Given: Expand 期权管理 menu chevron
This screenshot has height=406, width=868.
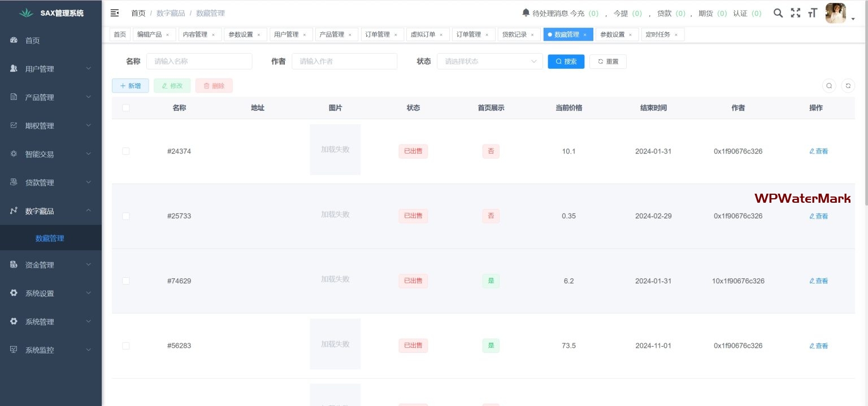Looking at the screenshot, I should click(88, 125).
